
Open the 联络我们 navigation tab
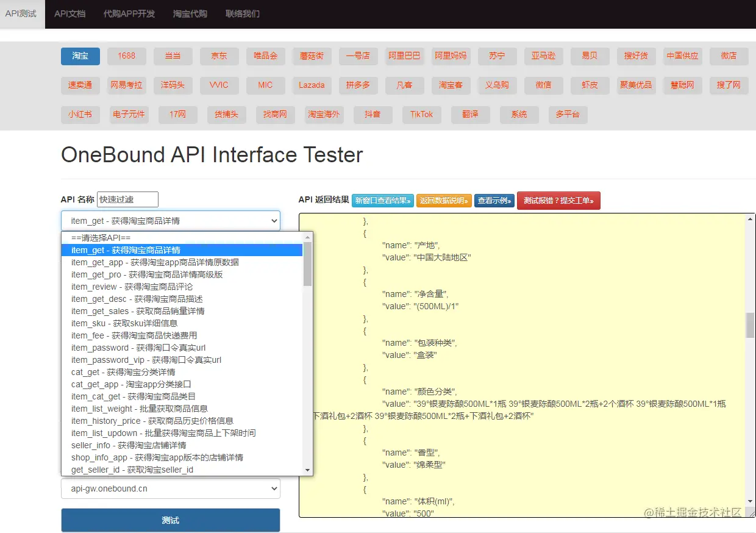(x=243, y=13)
